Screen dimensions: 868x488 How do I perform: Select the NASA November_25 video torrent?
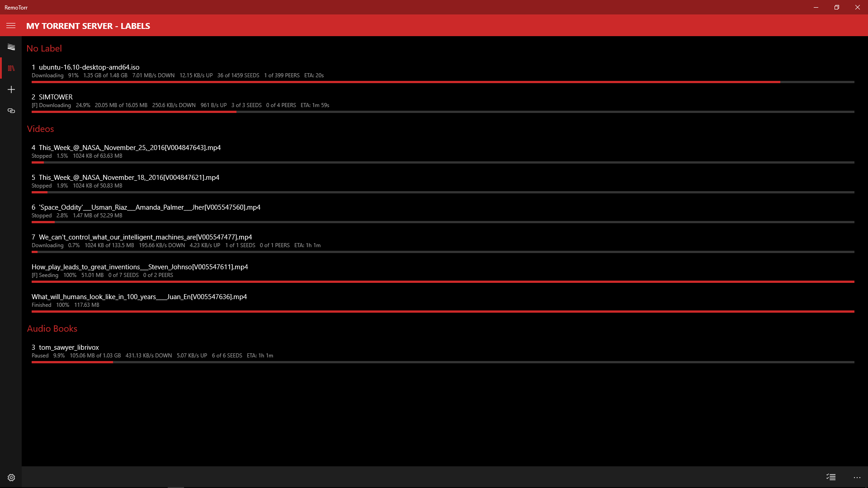[x=129, y=148]
